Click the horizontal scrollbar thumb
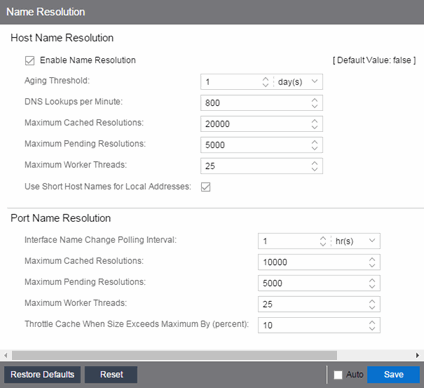424x388 pixels. pyautogui.click(x=174, y=355)
